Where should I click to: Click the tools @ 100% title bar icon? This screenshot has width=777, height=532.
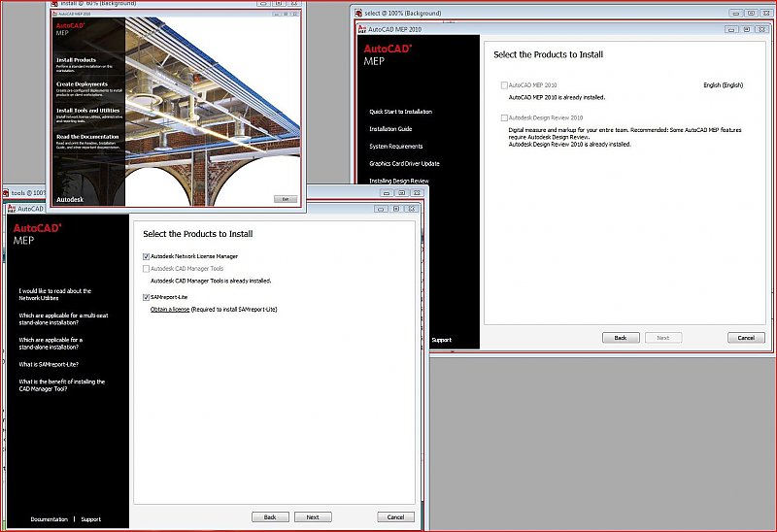(6, 192)
